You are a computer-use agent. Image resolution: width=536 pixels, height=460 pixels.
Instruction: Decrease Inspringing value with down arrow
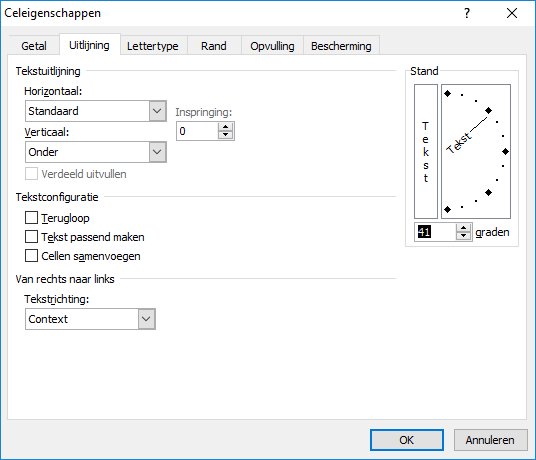click(225, 135)
